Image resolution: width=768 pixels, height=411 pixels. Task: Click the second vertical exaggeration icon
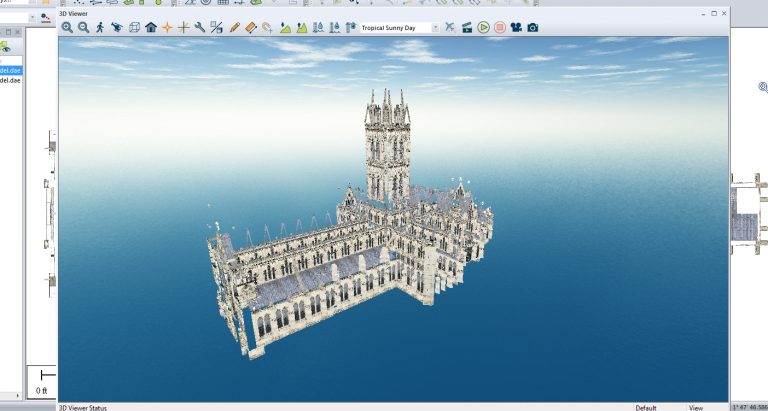click(x=335, y=27)
